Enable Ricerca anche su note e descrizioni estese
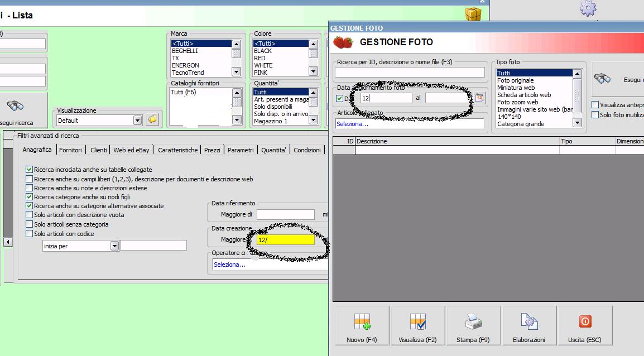Screen dimensions: 644x356 (29, 187)
